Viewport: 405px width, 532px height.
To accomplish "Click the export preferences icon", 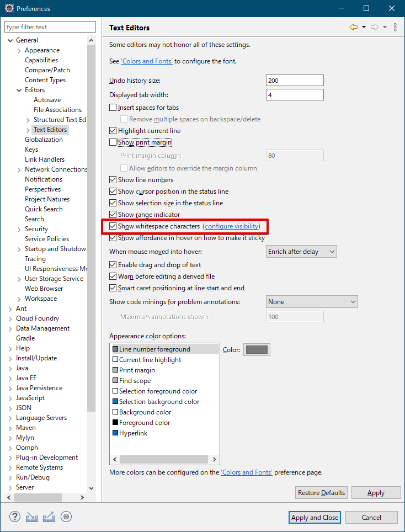I will point(49,517).
